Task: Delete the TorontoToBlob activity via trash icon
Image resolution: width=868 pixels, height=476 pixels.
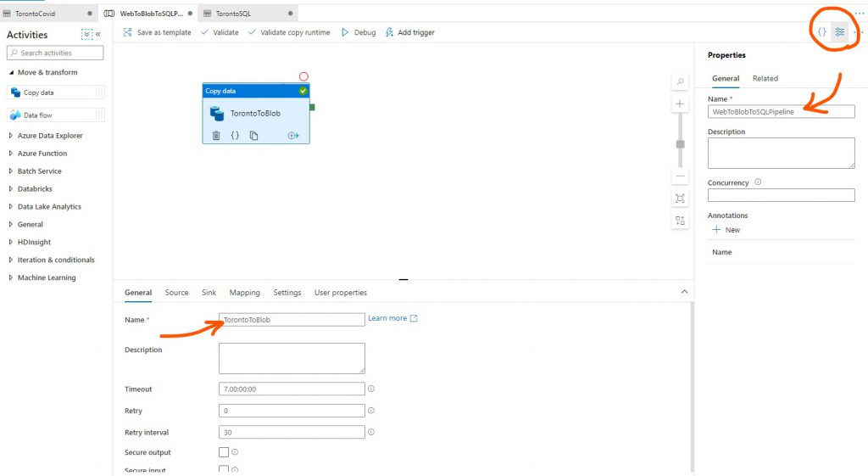Action: [216, 135]
